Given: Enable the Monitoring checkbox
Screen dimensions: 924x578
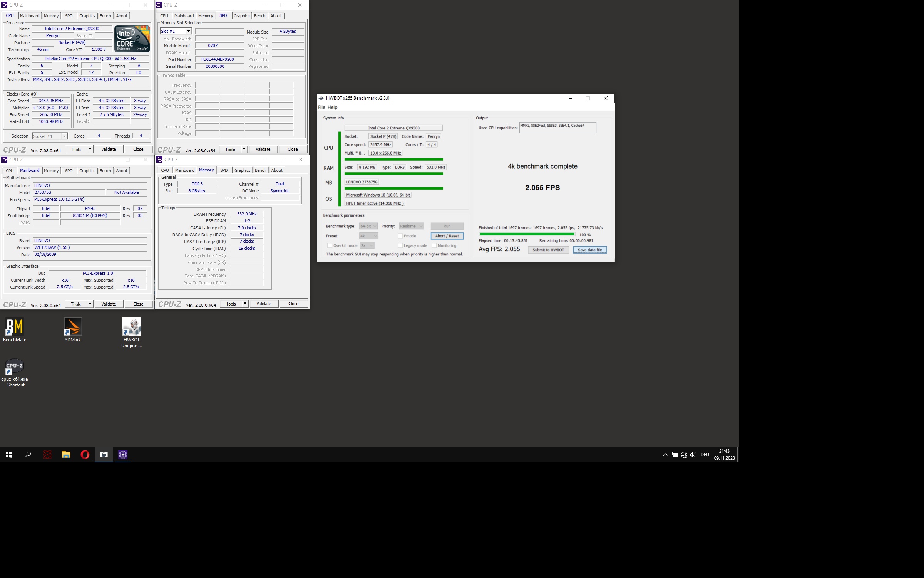Looking at the screenshot, I should click(434, 245).
